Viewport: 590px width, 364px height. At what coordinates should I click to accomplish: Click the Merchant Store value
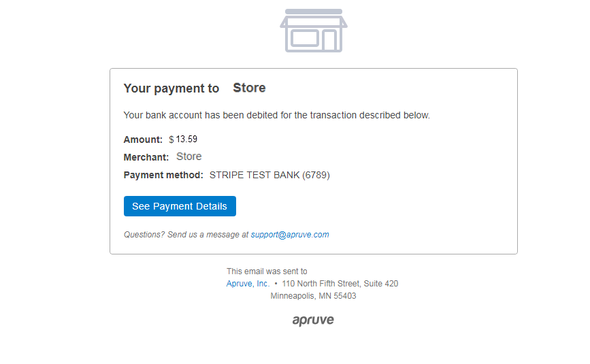[189, 156]
